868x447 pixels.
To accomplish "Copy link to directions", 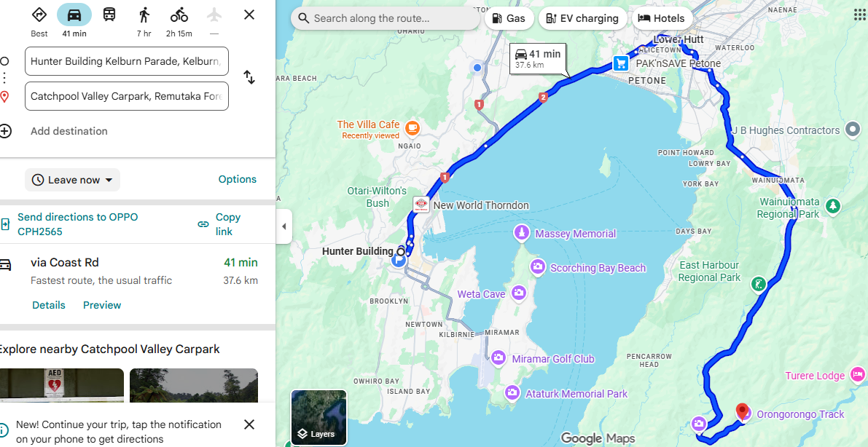I will click(x=219, y=224).
